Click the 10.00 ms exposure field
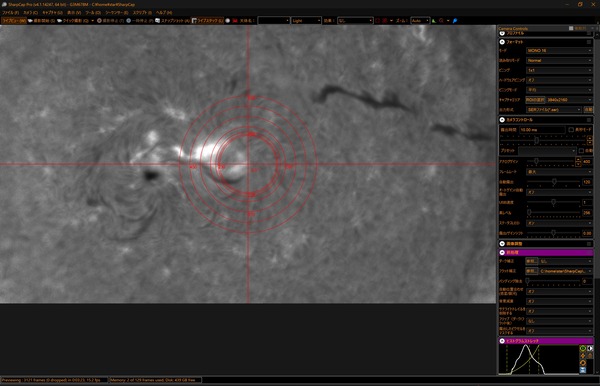The image size is (600, 386). click(x=542, y=130)
